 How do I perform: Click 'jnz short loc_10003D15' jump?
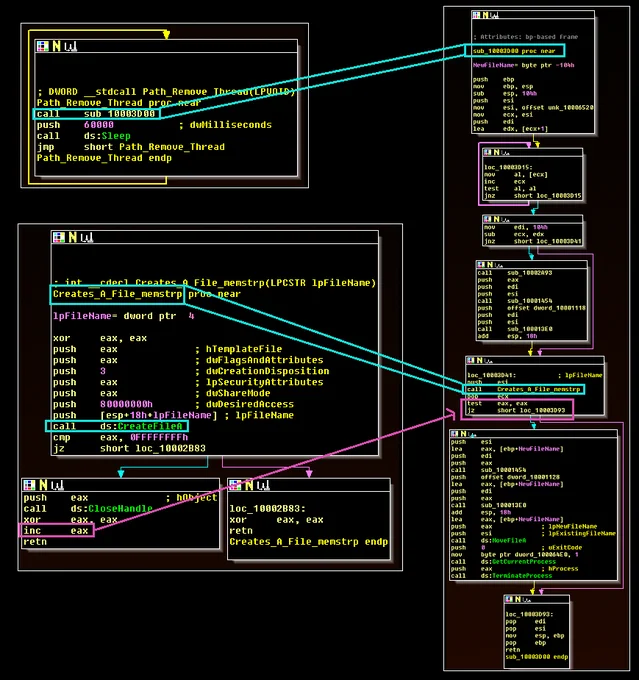(532, 196)
